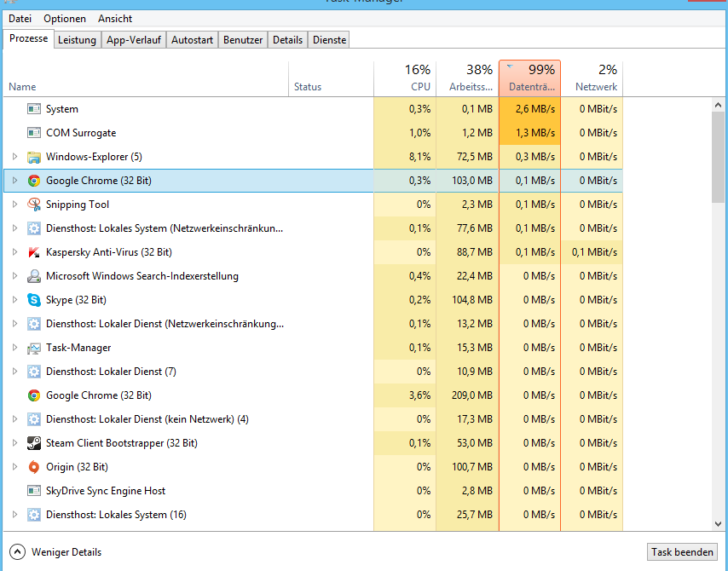Switch to the Leistung tab
This screenshot has width=728, height=571.
pyautogui.click(x=77, y=40)
